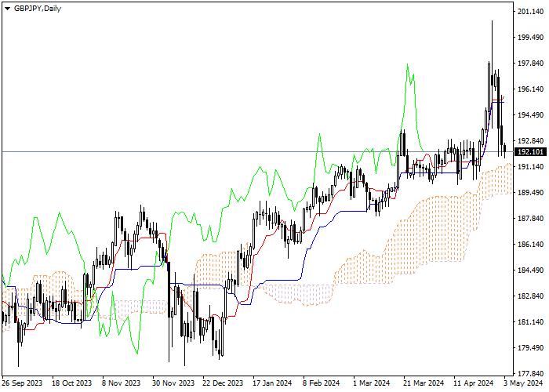Select the 187.840 price scale value

point(530,219)
